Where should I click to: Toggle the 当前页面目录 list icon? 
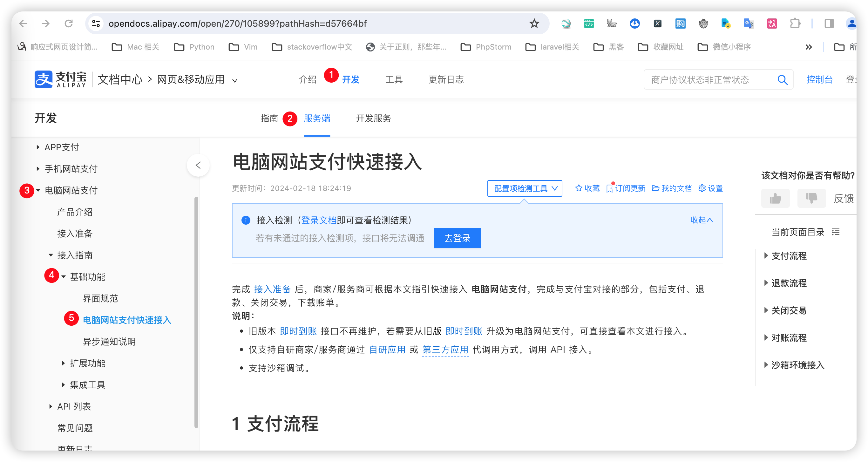coord(835,232)
